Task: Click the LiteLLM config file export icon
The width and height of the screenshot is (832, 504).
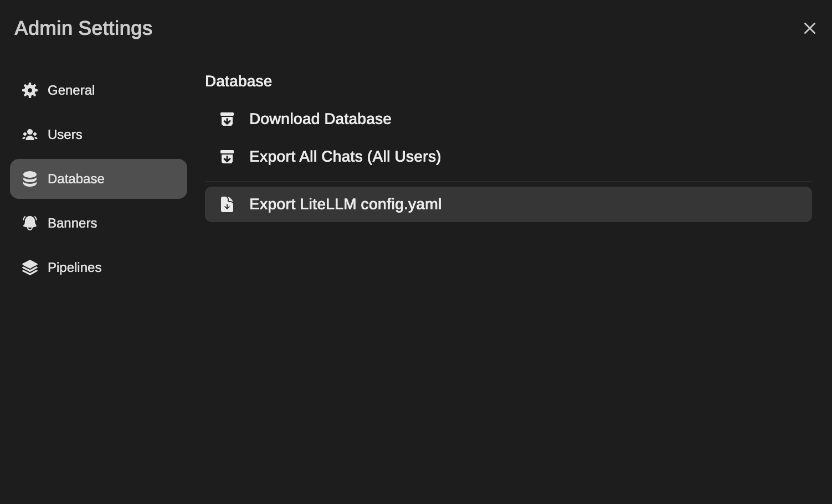Action: [x=227, y=204]
